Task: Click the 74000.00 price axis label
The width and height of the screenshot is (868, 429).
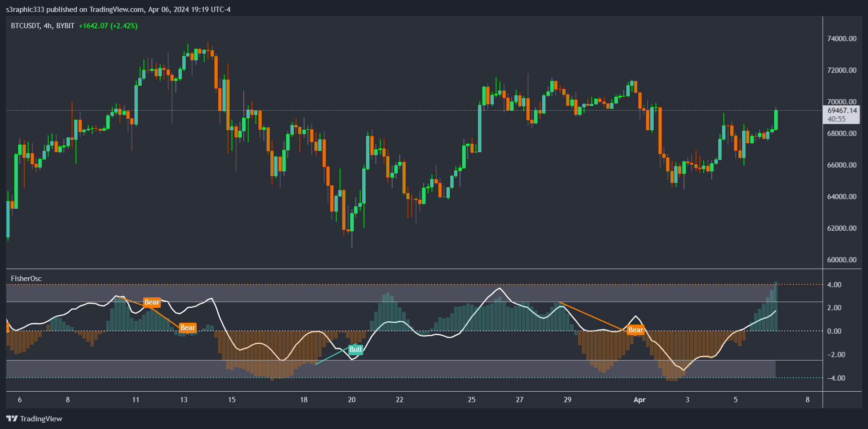Action: (x=842, y=39)
